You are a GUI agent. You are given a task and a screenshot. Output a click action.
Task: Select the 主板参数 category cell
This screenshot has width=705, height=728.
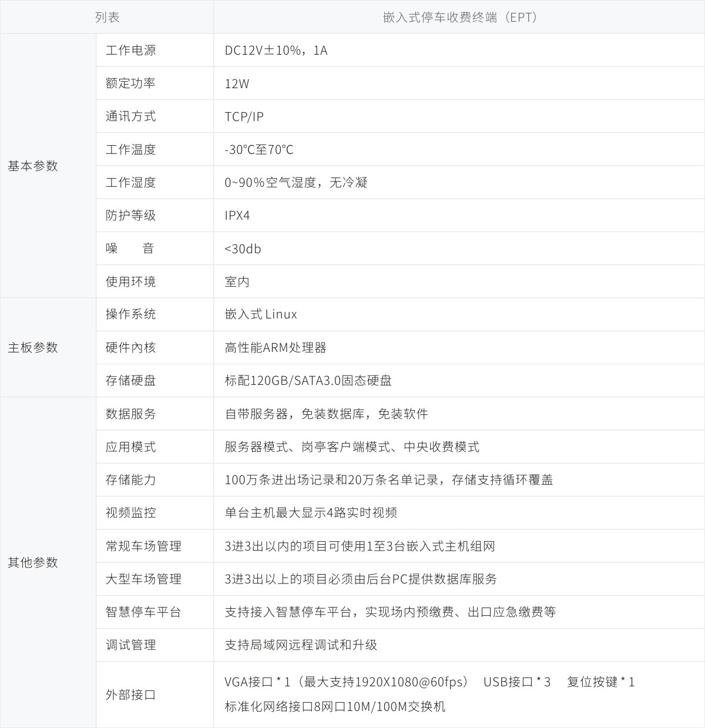[33, 348]
